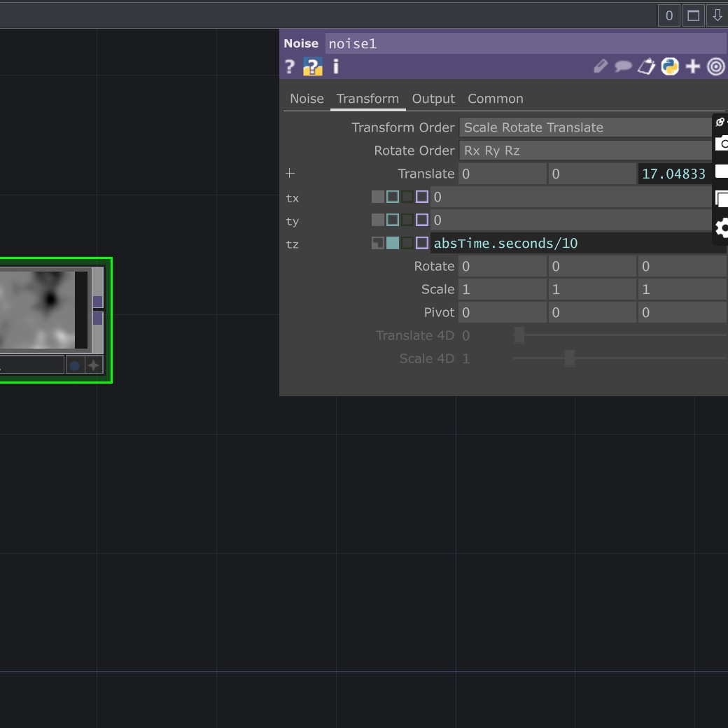The image size is (728, 728).
Task: Click the info icon for noise1 operator
Action: [335, 66]
